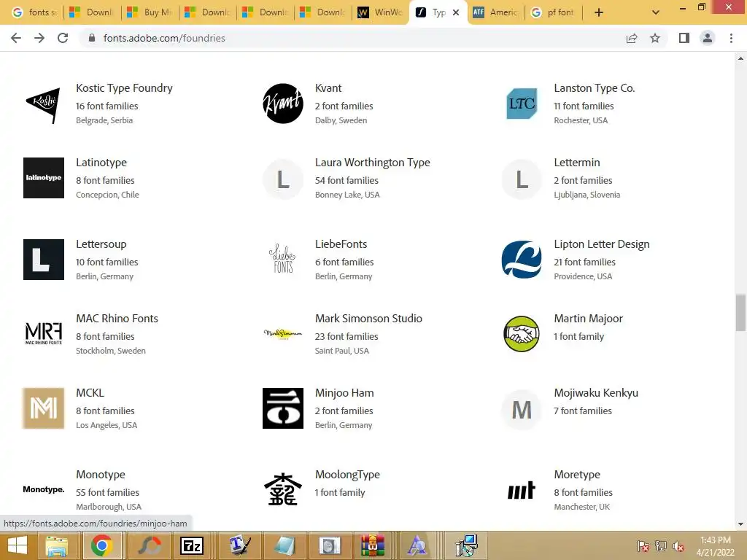The image size is (747, 560).
Task: Click the address bar URL field
Action: (352, 38)
